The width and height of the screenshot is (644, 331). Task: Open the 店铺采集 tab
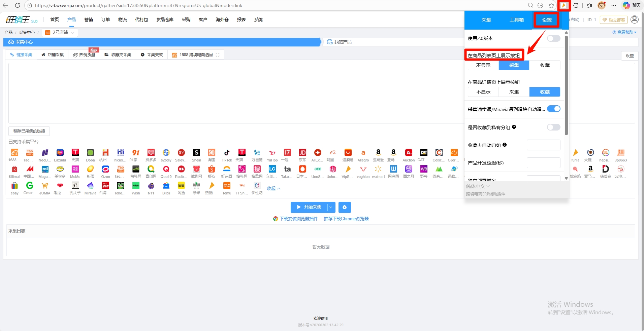(53, 55)
